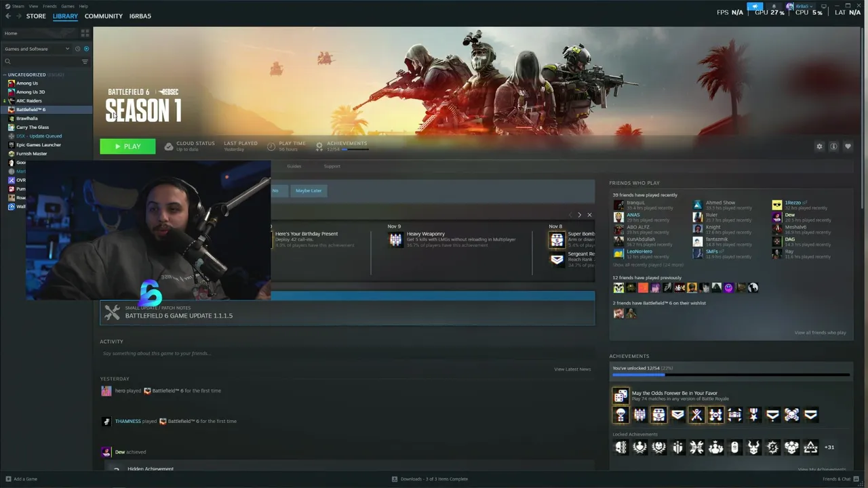Go back with the left arrow

click(8, 16)
